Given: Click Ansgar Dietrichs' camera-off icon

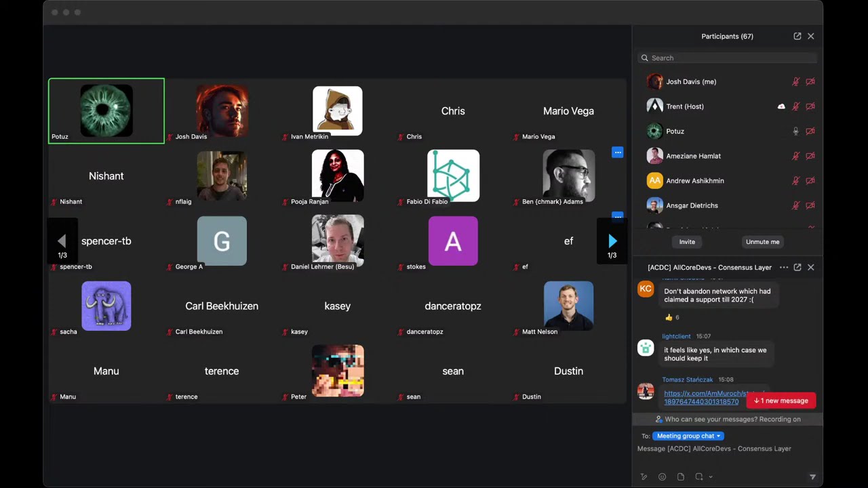Looking at the screenshot, I should (810, 205).
